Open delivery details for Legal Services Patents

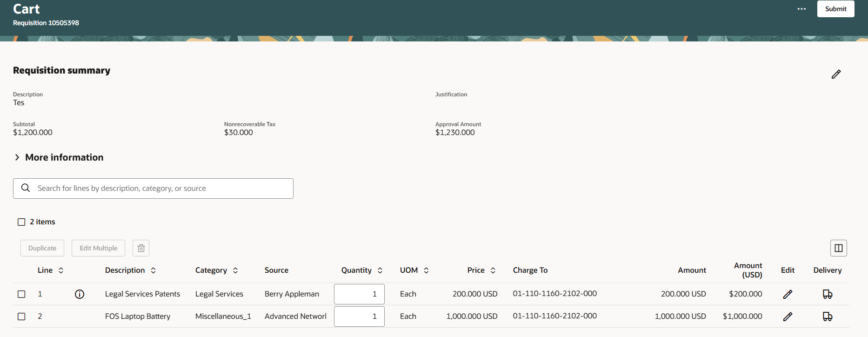tap(828, 294)
